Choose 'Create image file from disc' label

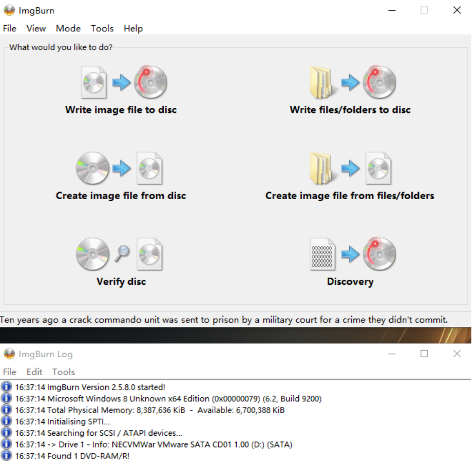tap(121, 196)
